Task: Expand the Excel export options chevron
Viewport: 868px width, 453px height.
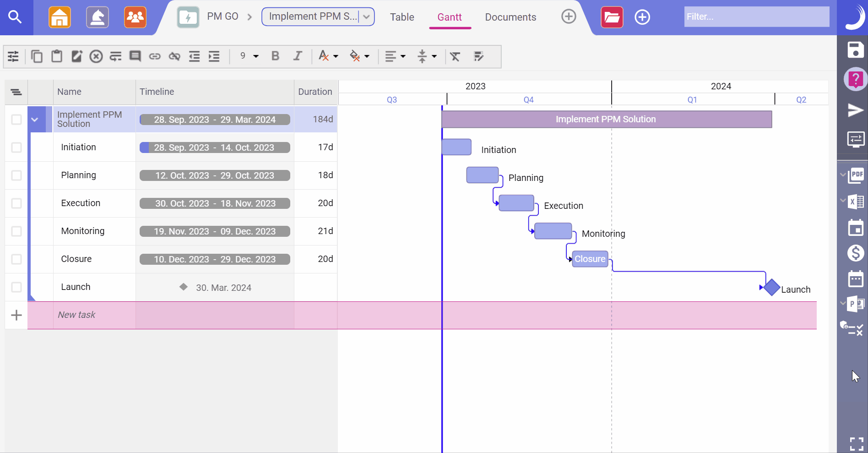Action: 843,200
